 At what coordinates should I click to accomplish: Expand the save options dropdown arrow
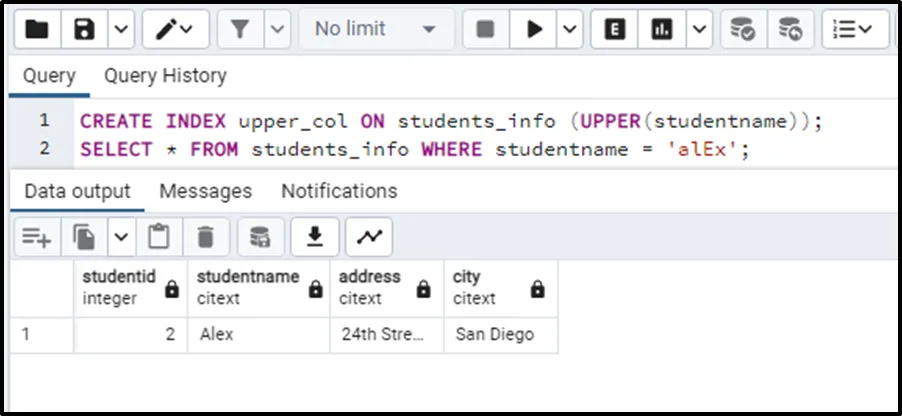tap(121, 29)
